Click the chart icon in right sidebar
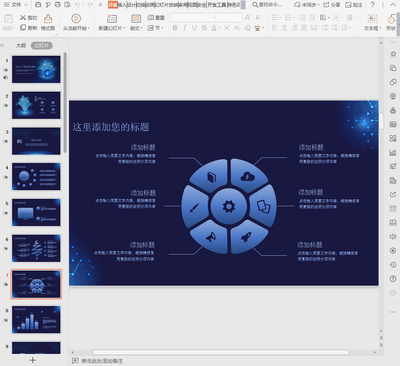 [x=393, y=153]
